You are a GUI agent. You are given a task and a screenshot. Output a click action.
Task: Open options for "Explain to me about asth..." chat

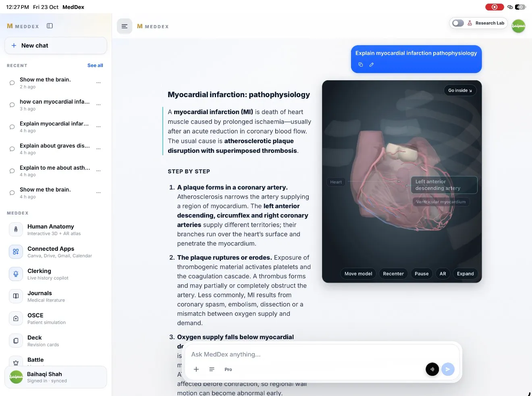point(98,171)
